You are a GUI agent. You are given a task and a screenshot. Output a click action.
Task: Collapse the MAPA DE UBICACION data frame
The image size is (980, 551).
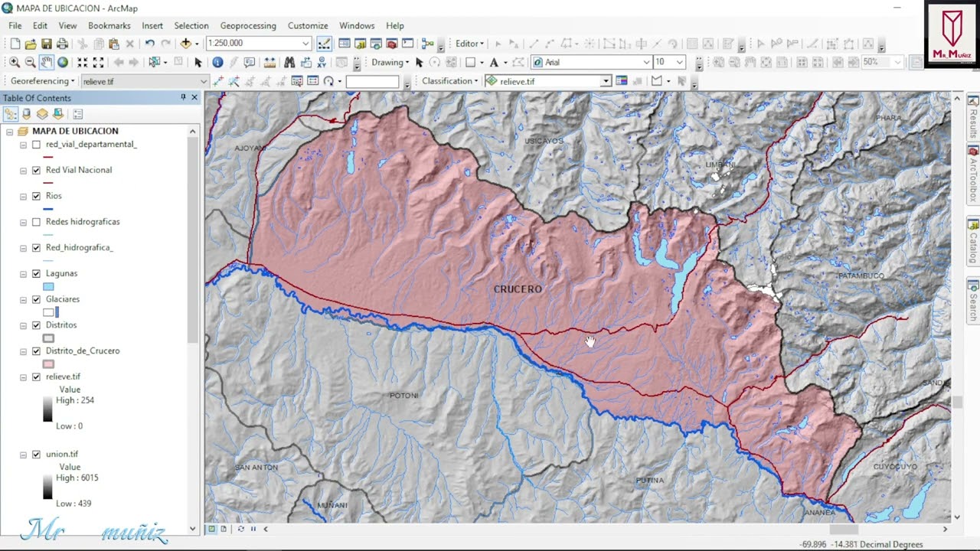(x=9, y=131)
